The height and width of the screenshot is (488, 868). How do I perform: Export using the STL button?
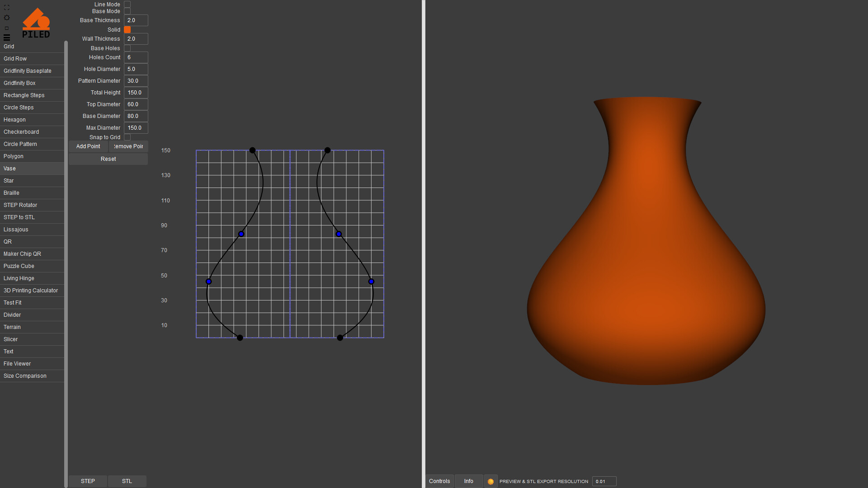coord(127,481)
